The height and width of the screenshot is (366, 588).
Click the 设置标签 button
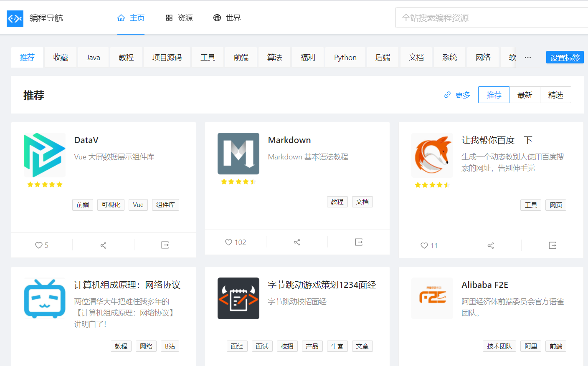565,57
